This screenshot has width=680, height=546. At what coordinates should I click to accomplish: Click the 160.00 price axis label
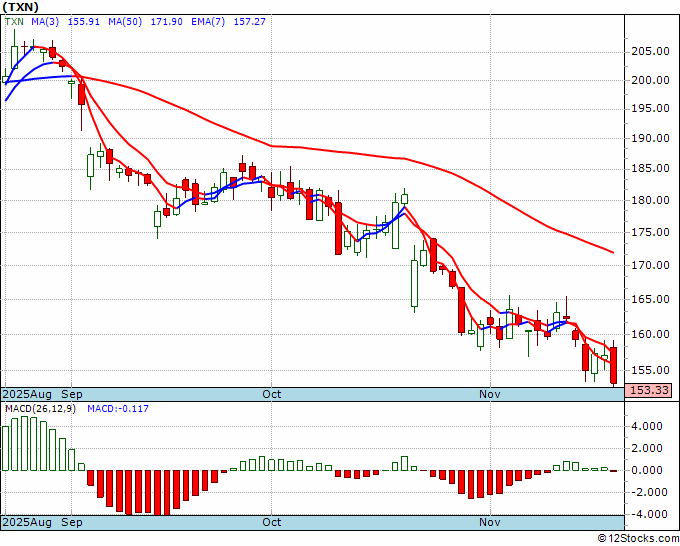[x=650, y=334]
